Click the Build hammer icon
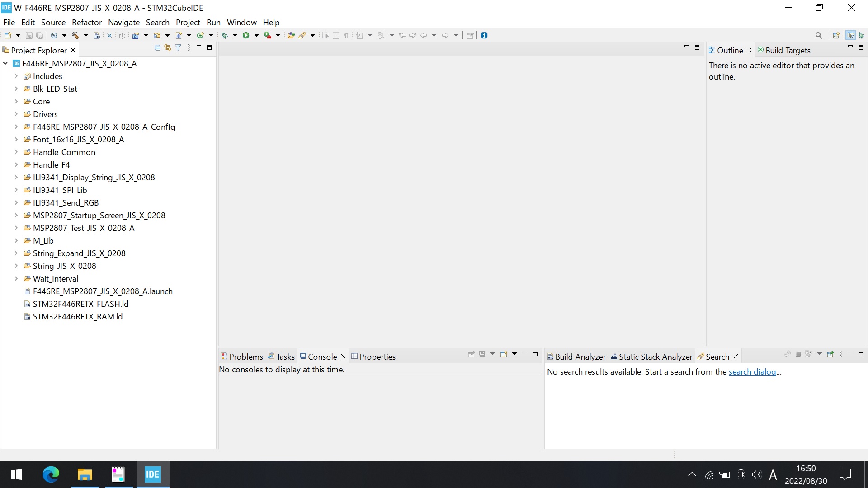The height and width of the screenshot is (488, 868). [75, 35]
